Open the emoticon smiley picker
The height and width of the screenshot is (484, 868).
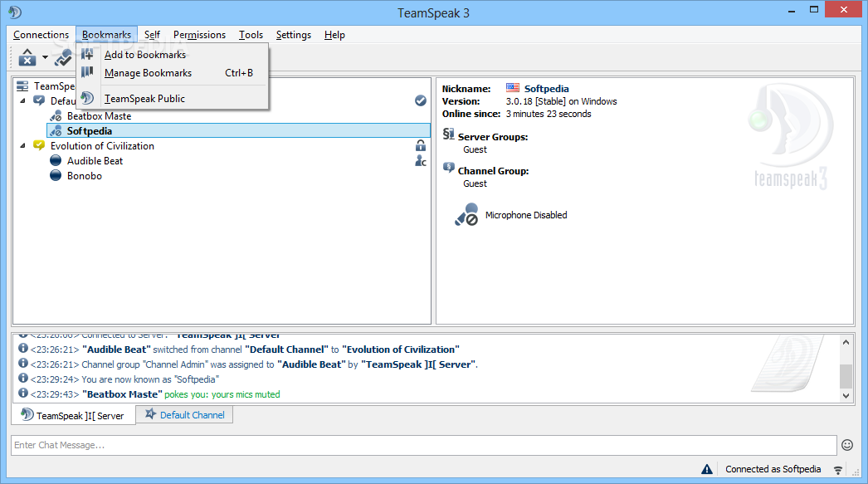pyautogui.click(x=847, y=445)
